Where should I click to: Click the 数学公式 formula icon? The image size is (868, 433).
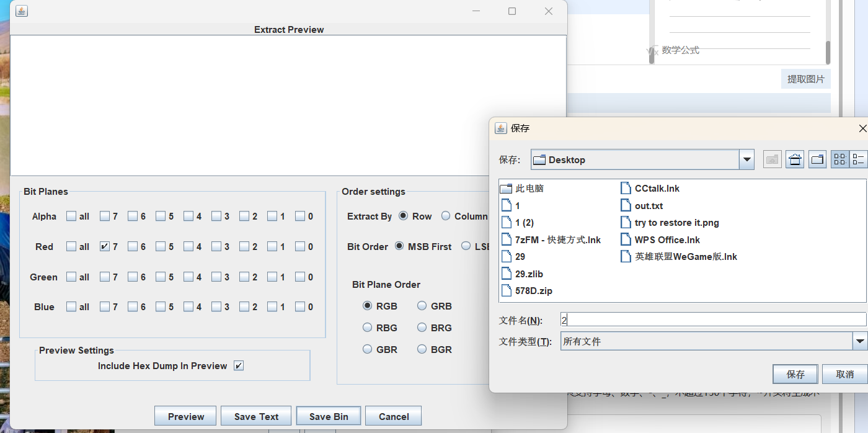(652, 51)
